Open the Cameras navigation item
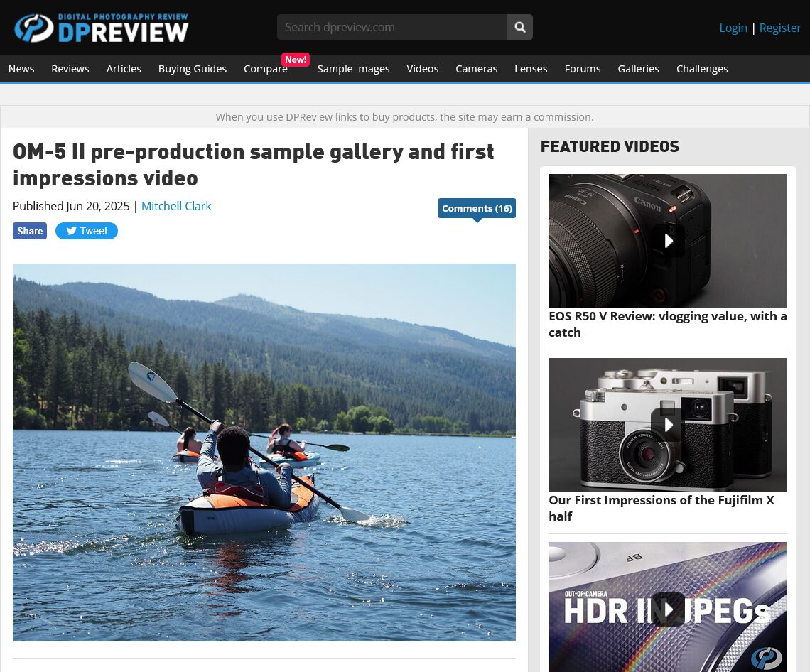Screen dimensions: 810x672 pos(476,69)
